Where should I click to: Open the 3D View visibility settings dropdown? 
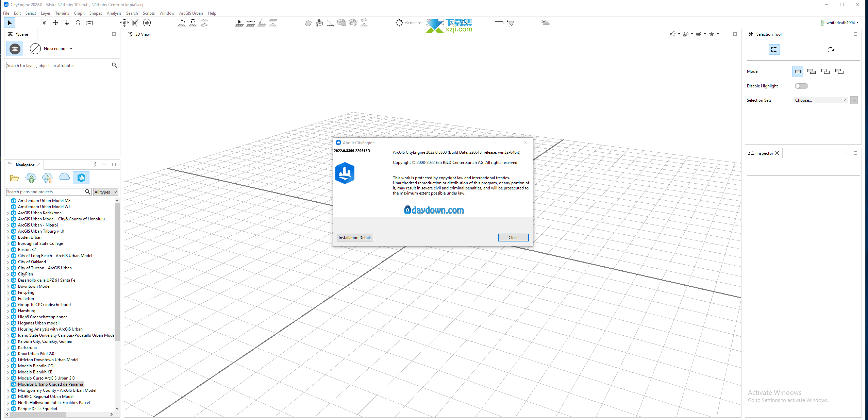[x=688, y=34]
